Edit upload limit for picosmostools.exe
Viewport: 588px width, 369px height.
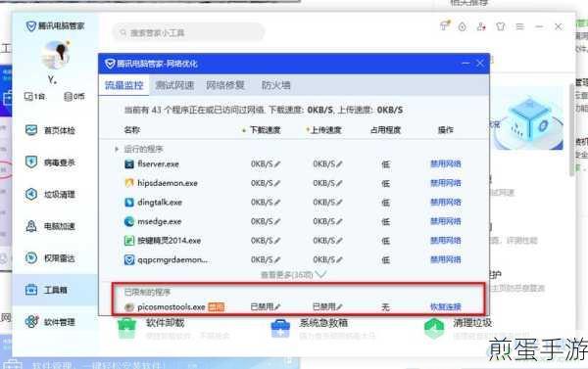pyautogui.click(x=339, y=307)
